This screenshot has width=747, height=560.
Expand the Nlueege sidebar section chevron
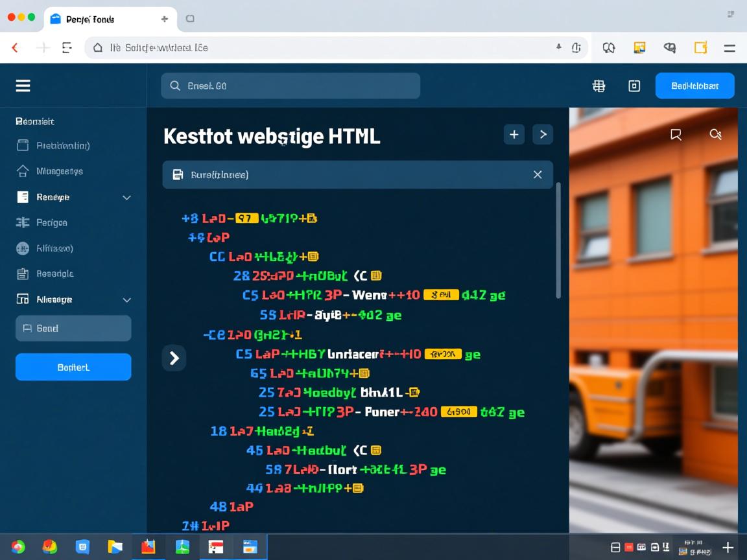(x=126, y=299)
